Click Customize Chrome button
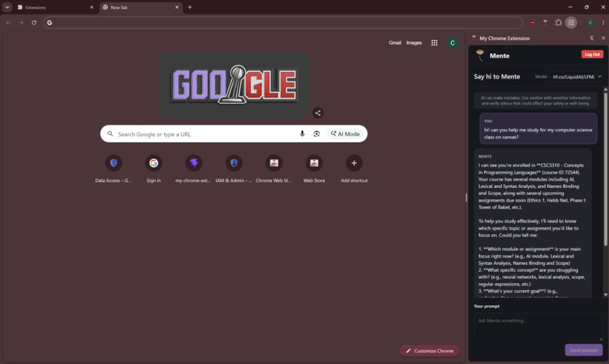The width and height of the screenshot is (609, 364). click(x=430, y=350)
